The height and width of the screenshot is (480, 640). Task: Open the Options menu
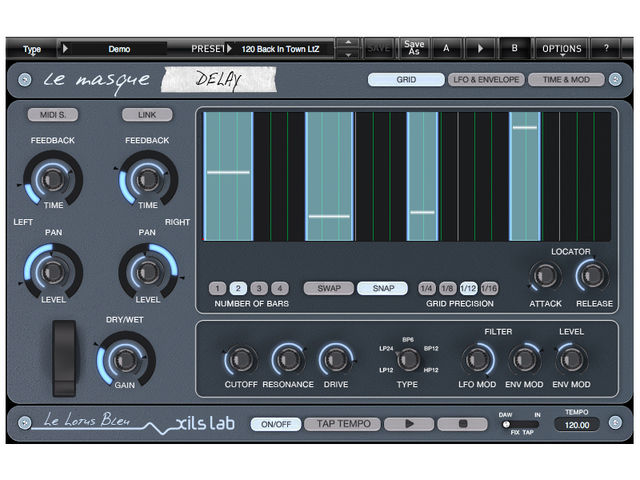pyautogui.click(x=562, y=49)
